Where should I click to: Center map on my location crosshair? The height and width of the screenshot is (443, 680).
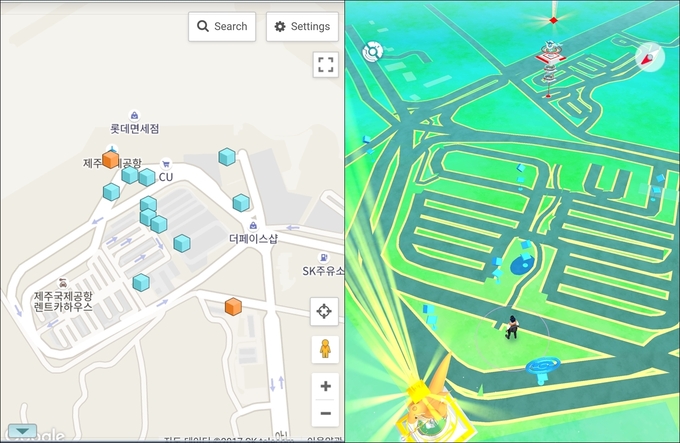(324, 311)
